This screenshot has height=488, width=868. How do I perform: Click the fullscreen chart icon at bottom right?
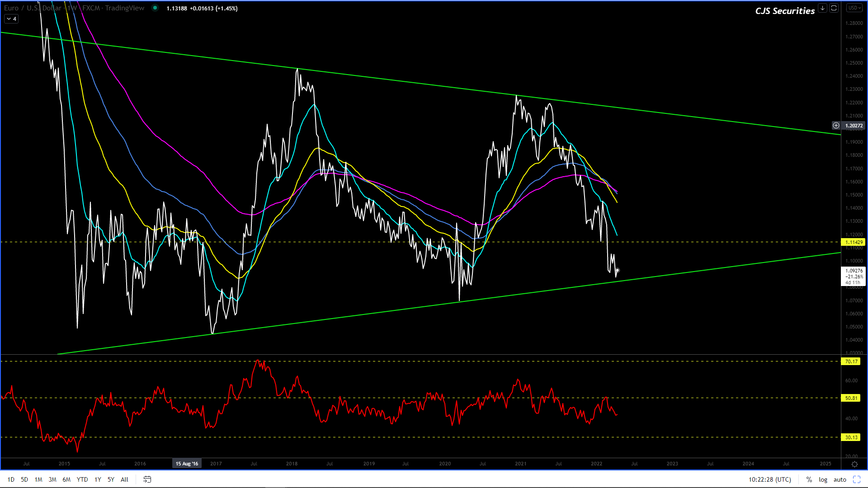coord(856,479)
